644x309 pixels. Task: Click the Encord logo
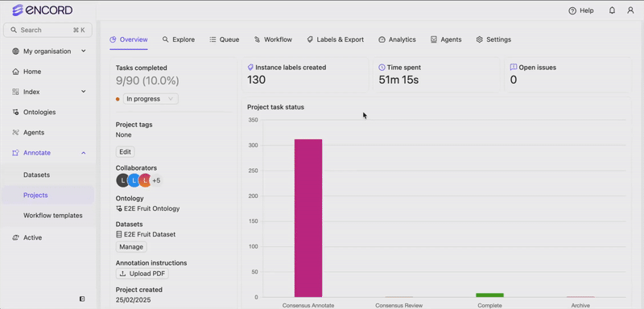click(x=43, y=10)
